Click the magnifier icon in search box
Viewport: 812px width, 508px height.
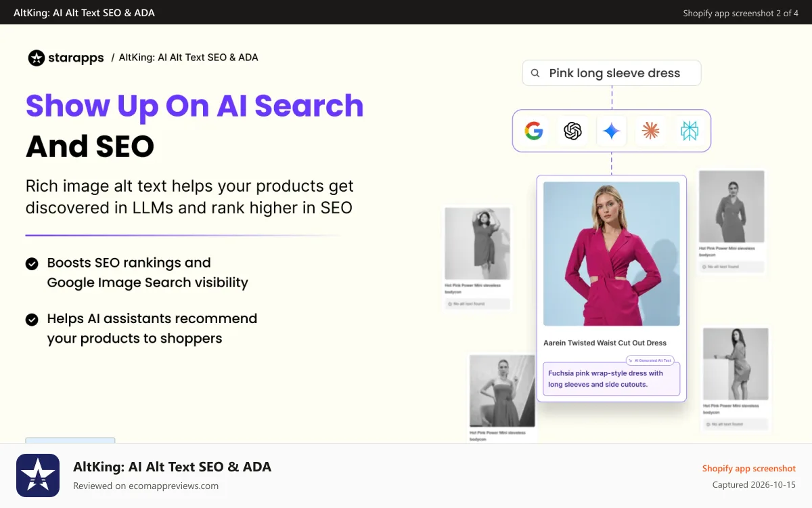(x=535, y=73)
